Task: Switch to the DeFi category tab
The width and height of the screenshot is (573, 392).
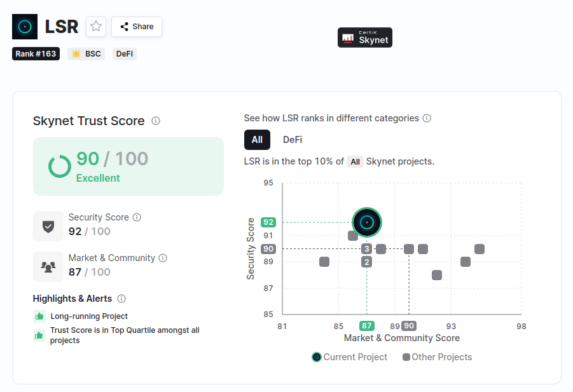Action: (x=292, y=139)
